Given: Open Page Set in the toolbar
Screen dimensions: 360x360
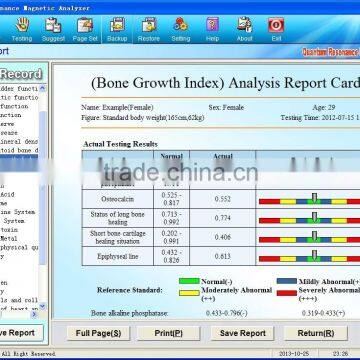Looking at the screenshot, I should tap(85, 25).
